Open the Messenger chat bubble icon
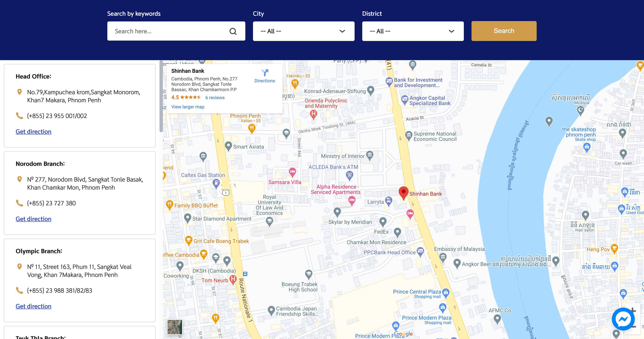The image size is (644, 339). [x=623, y=319]
